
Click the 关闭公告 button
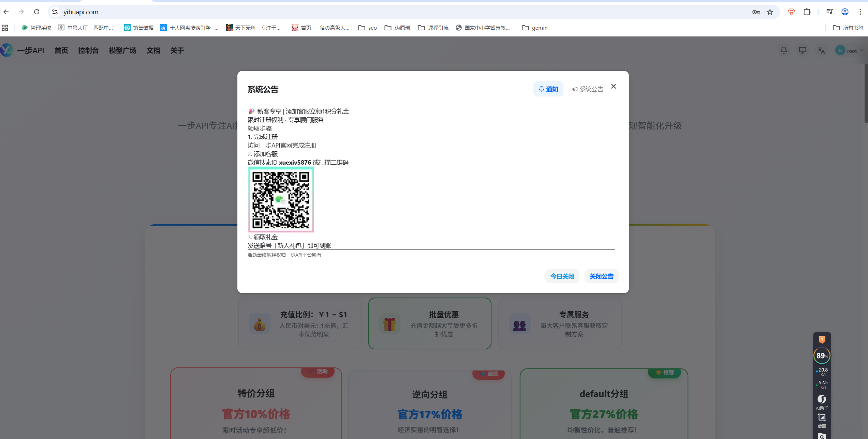point(601,276)
